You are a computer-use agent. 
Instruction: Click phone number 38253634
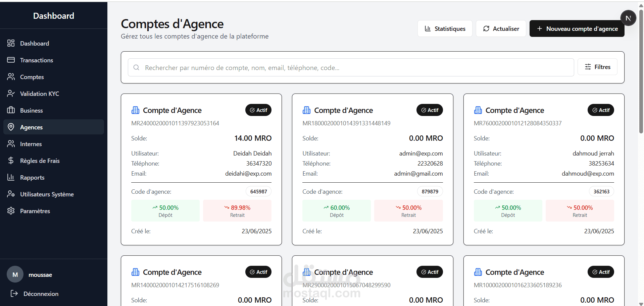601,164
